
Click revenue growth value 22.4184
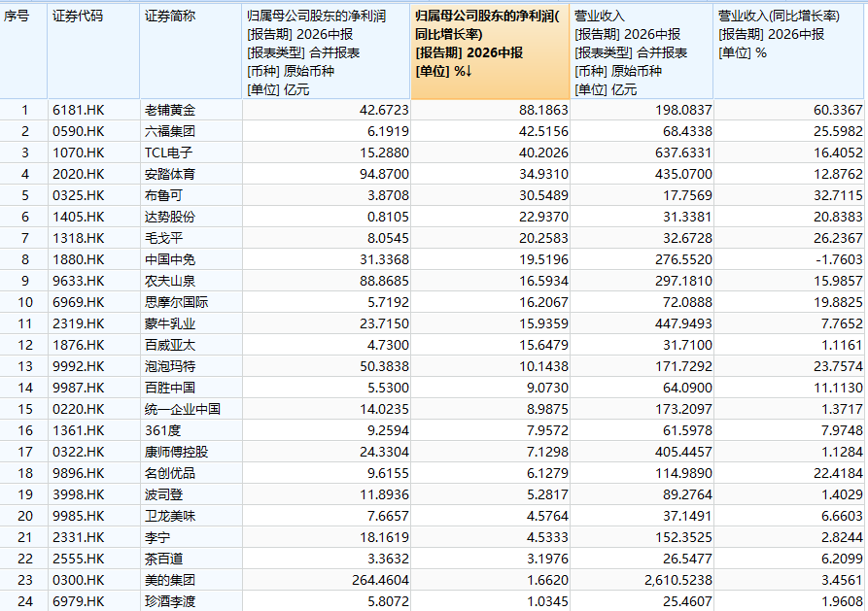(838, 473)
